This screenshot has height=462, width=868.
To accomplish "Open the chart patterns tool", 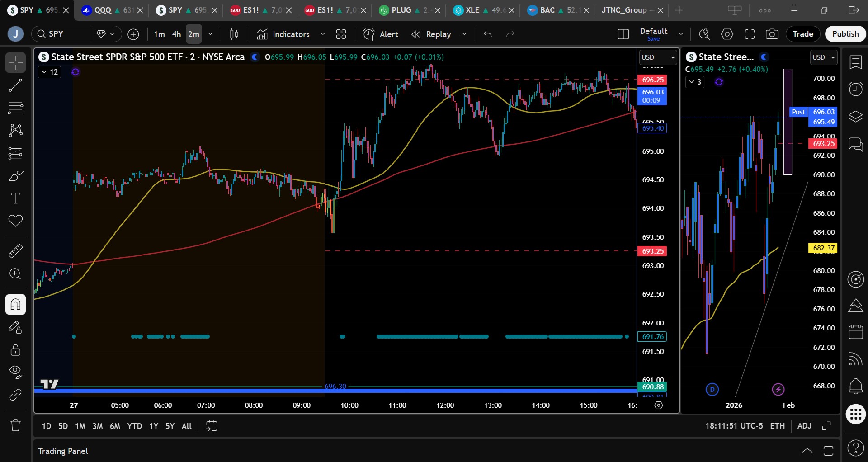I will pyautogui.click(x=15, y=130).
